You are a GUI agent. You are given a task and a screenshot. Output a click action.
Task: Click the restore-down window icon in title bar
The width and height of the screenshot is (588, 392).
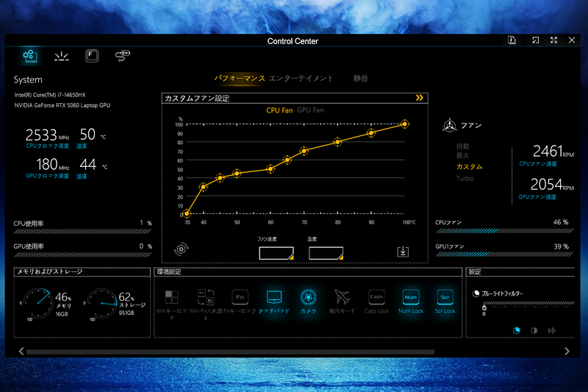536,40
